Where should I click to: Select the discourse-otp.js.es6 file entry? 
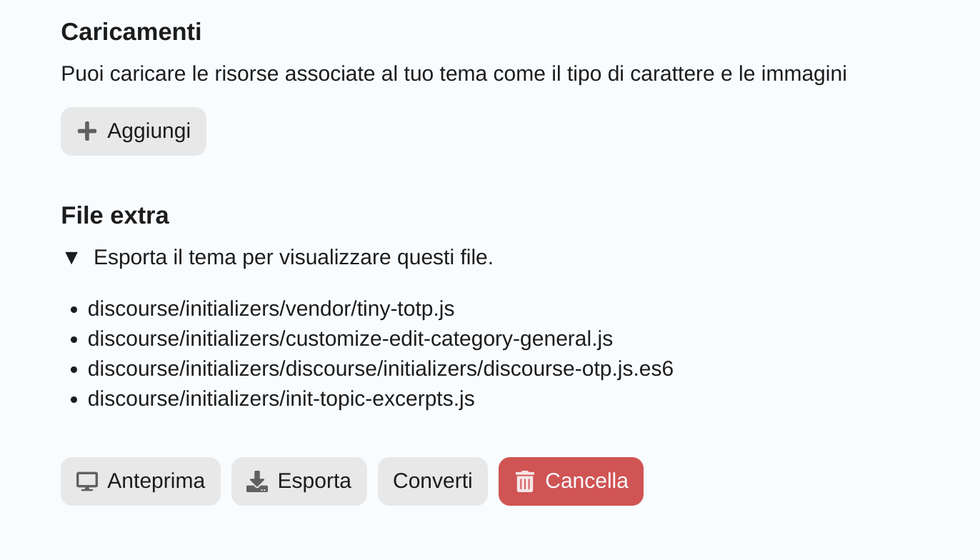pos(380,369)
